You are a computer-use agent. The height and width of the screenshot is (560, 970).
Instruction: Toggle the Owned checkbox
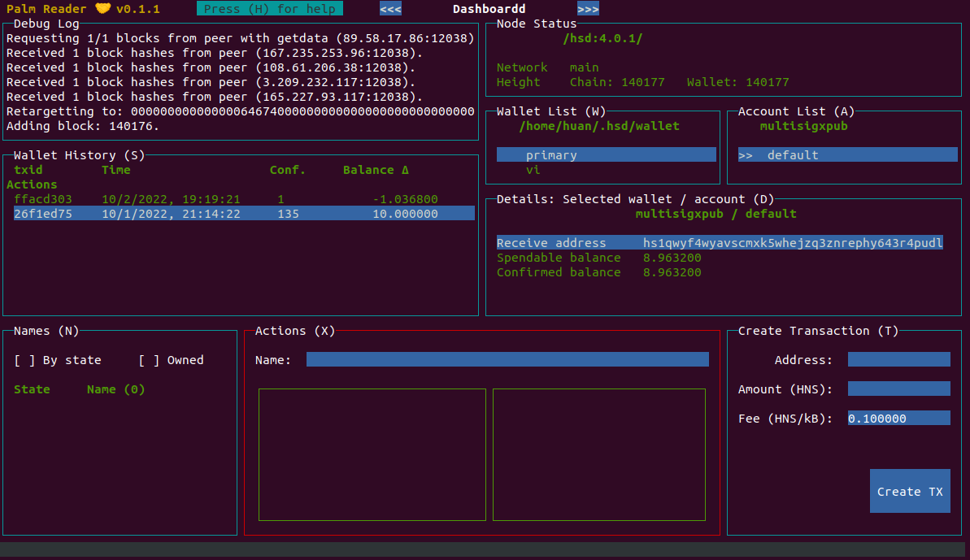149,360
